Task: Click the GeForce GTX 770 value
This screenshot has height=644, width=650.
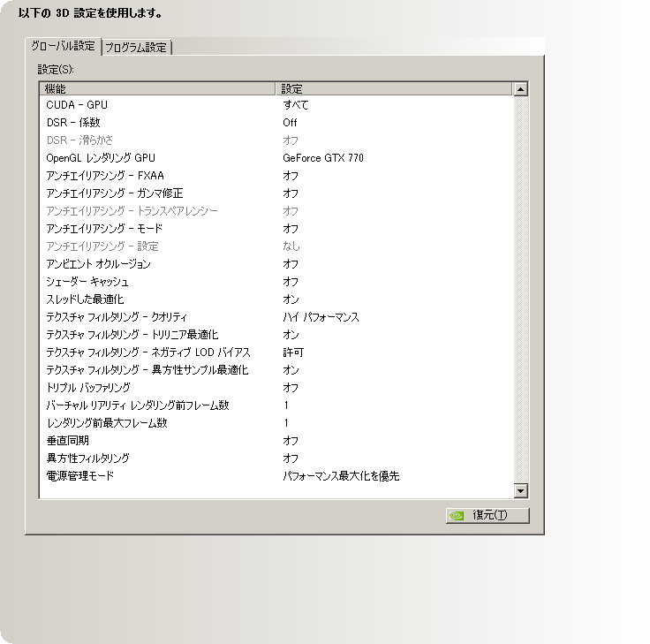Action: [x=323, y=158]
